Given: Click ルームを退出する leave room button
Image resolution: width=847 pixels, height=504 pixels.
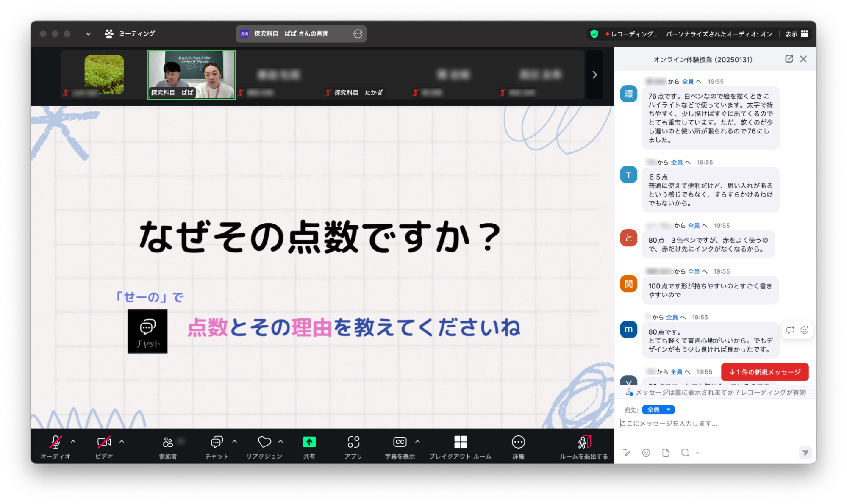Looking at the screenshot, I should pyautogui.click(x=583, y=447).
